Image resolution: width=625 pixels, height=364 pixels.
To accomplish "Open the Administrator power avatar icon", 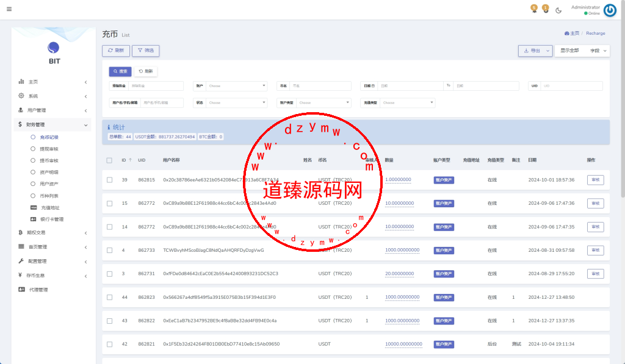I will coord(610,10).
